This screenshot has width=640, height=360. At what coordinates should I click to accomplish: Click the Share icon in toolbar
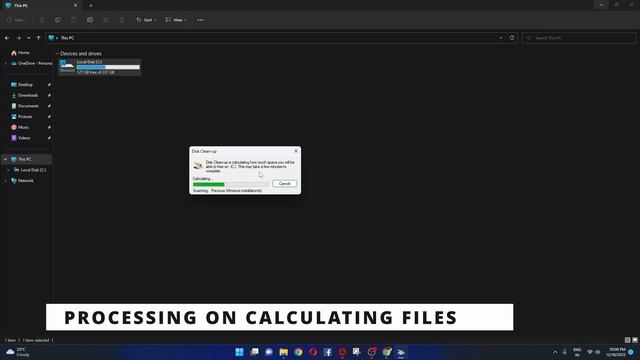click(106, 20)
